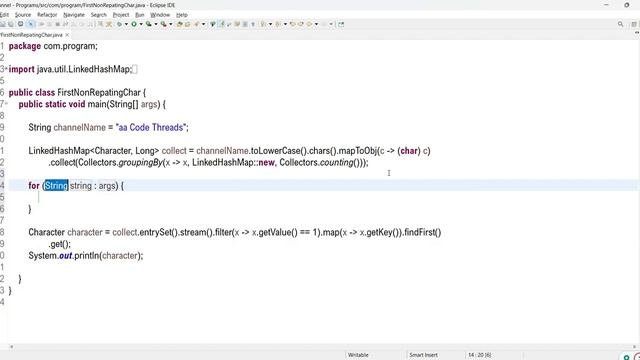Open the terminal icon in the toolbar
640x360 pixels.
(20, 24)
